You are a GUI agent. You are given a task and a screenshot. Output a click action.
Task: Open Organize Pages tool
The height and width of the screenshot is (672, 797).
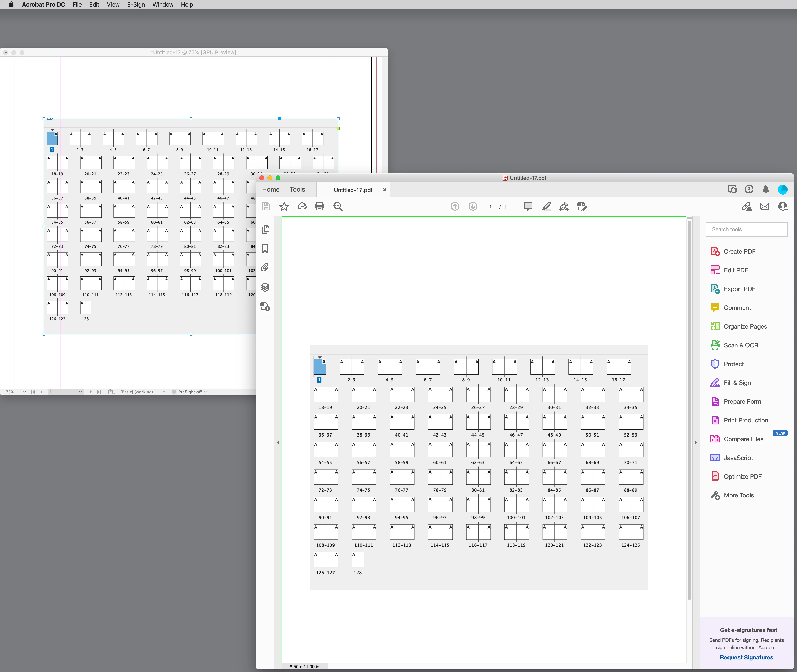(x=745, y=326)
